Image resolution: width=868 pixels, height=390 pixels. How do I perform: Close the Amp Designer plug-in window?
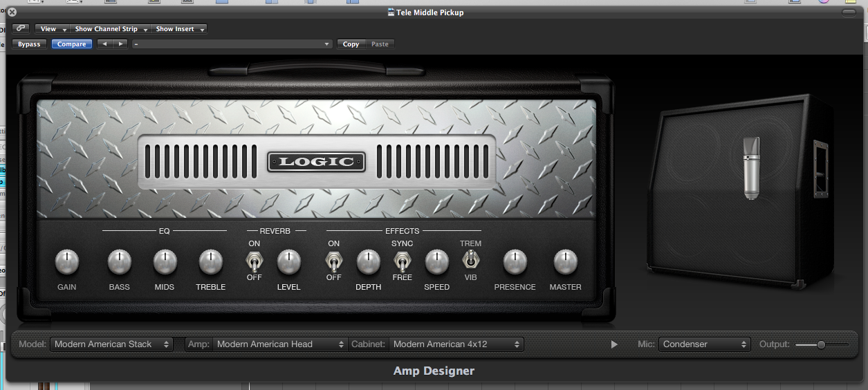pos(12,12)
